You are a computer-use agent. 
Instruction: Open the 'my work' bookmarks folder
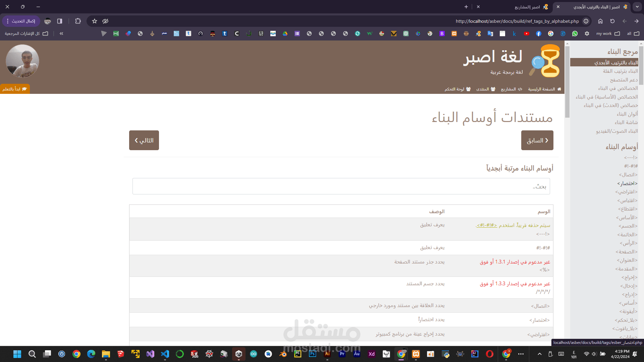(608, 34)
